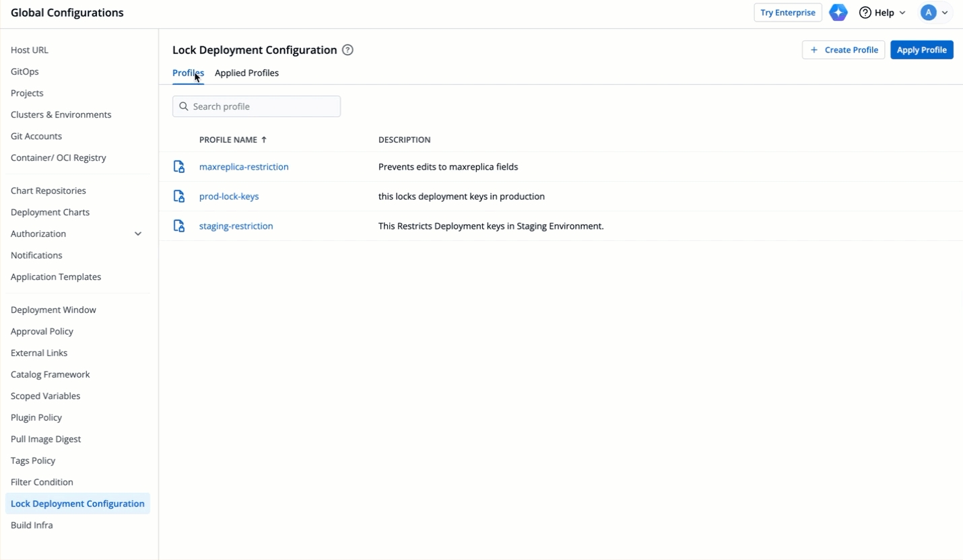
Task: Open the account dropdown chevron
Action: click(x=945, y=13)
